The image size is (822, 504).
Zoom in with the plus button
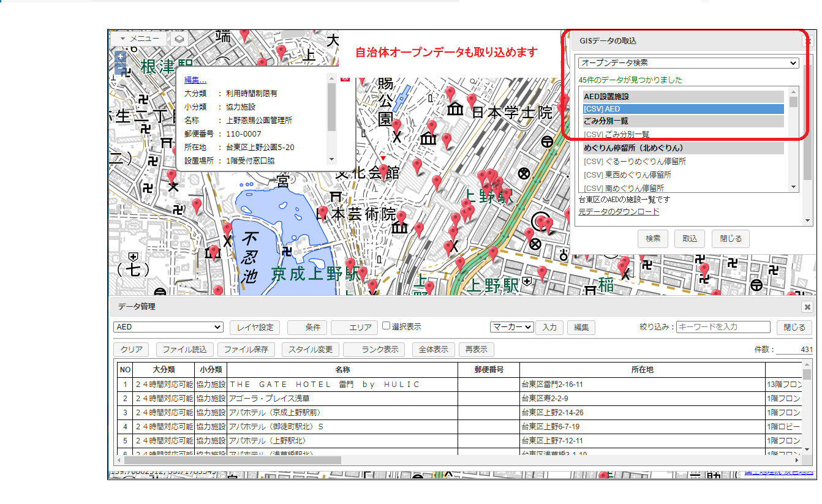click(120, 56)
